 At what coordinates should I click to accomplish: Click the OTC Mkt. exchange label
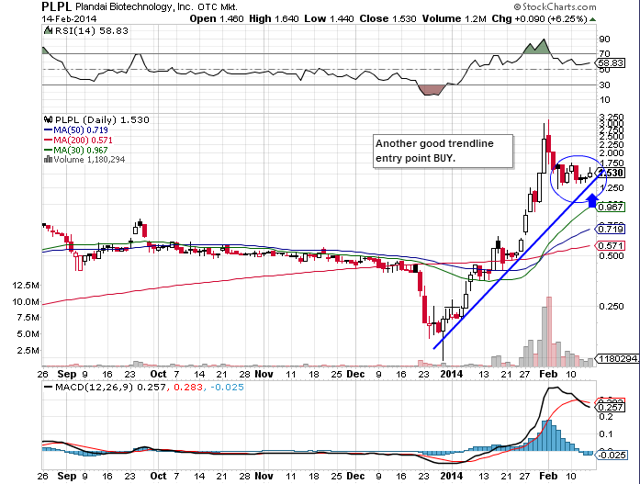(218, 7)
